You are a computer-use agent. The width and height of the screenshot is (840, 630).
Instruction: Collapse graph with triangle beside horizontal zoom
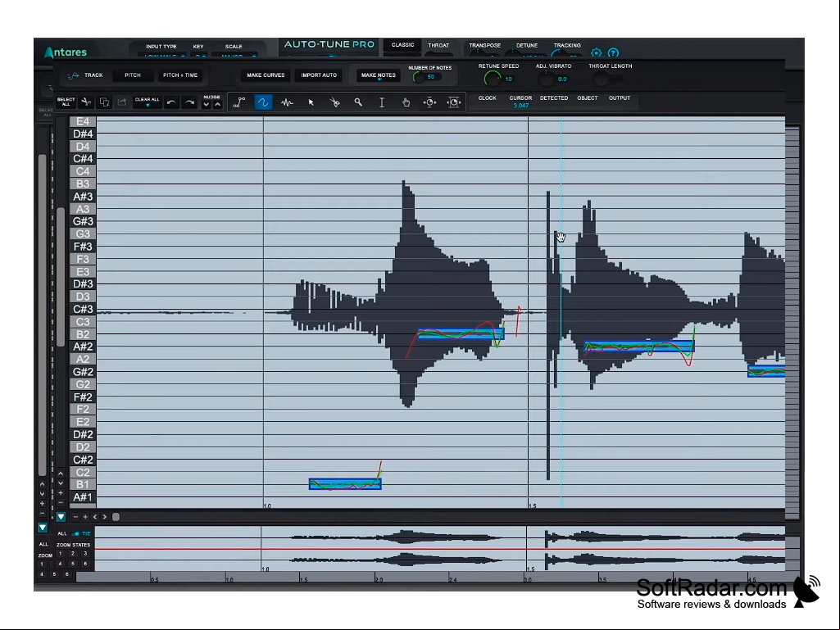61,517
